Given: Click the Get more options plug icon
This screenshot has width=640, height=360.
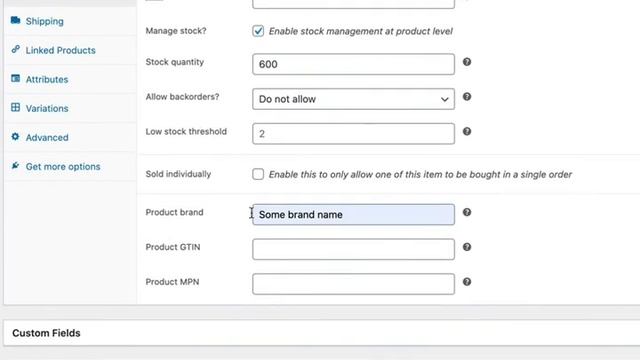Looking at the screenshot, I should pos(16,166).
